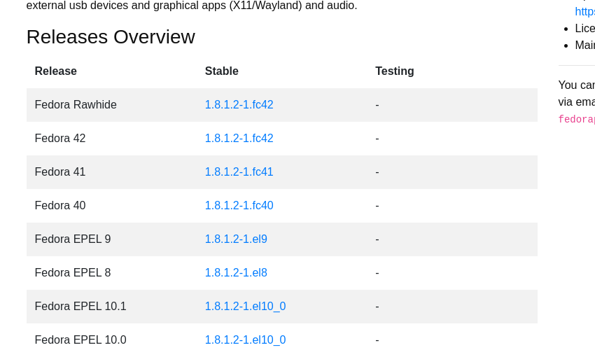Image resolution: width=595 pixels, height=364 pixels.
Task: Click the Fedora EPEL 8 release cell
Action: (x=73, y=273)
